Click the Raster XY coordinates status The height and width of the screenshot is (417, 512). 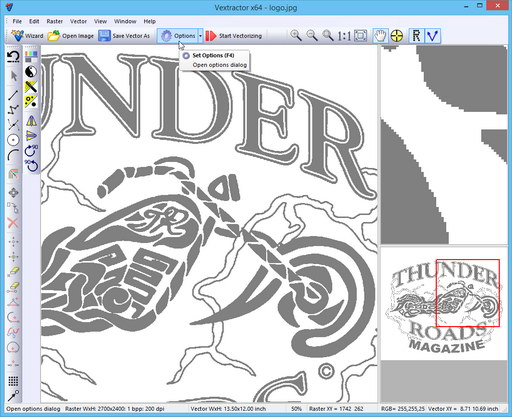pos(336,409)
